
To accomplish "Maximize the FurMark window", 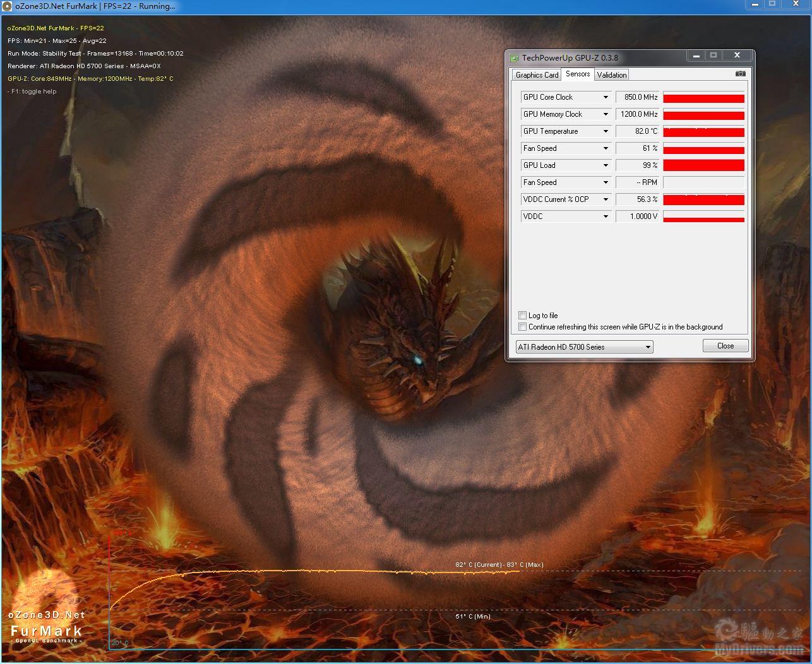I will pos(772,4).
